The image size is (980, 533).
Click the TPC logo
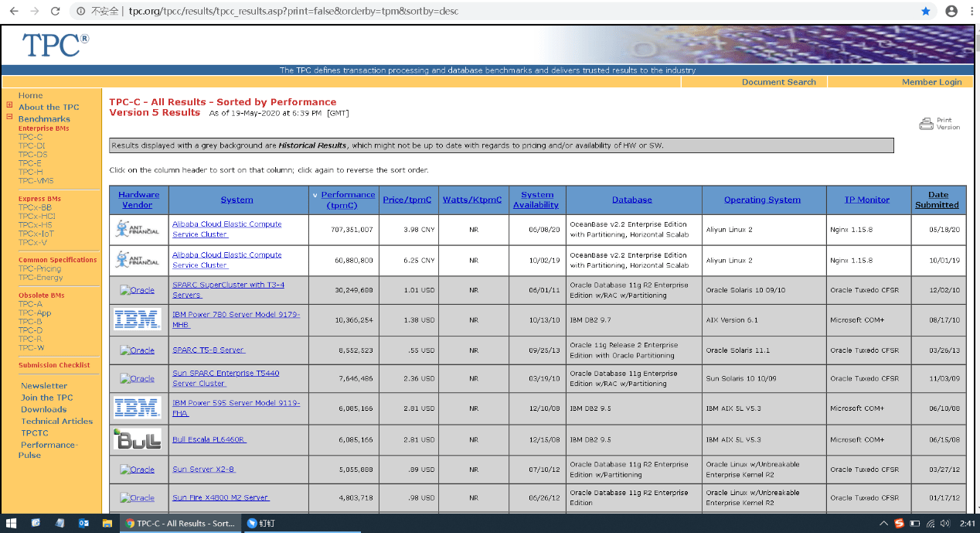tap(56, 45)
